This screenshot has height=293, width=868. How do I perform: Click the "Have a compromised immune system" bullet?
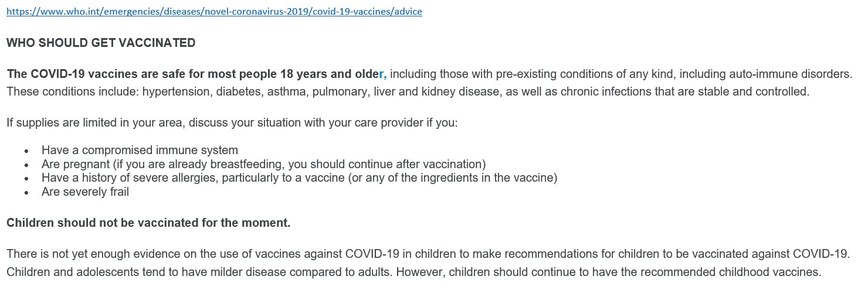tap(140, 150)
